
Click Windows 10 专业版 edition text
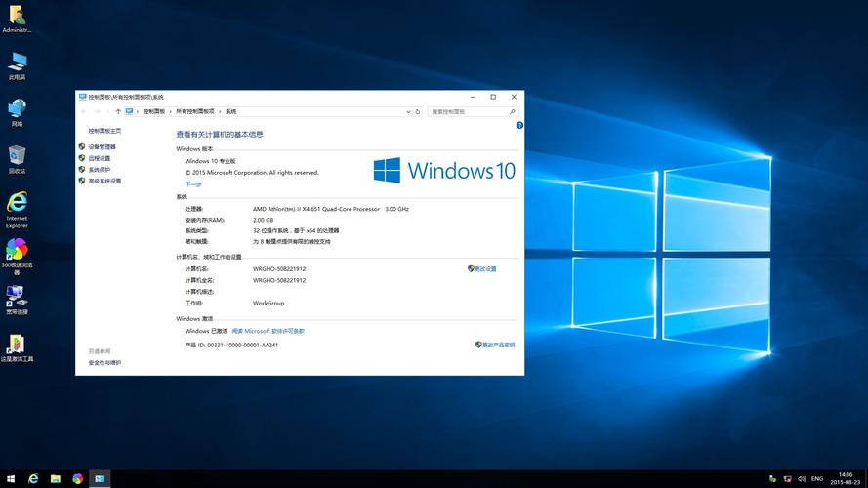click(x=210, y=161)
